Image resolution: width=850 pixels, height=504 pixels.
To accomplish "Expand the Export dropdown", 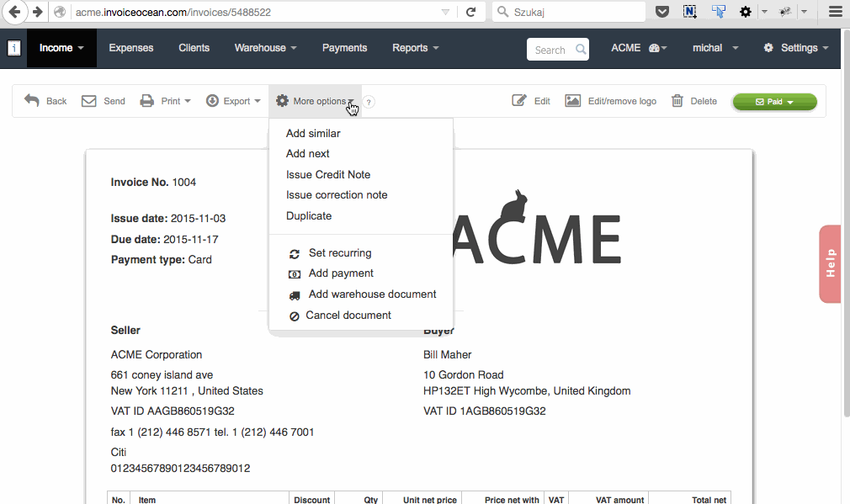I will [235, 101].
